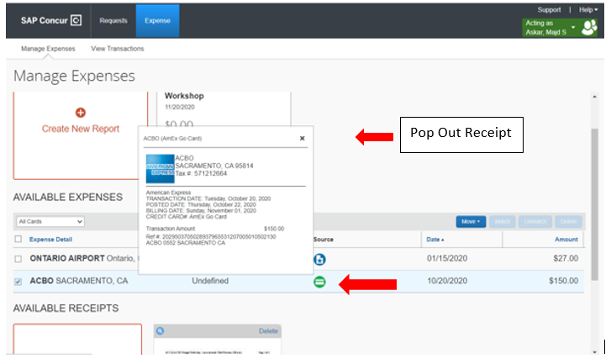Toggle the select-all expenses checkbox
611x364 pixels.
pyautogui.click(x=18, y=239)
